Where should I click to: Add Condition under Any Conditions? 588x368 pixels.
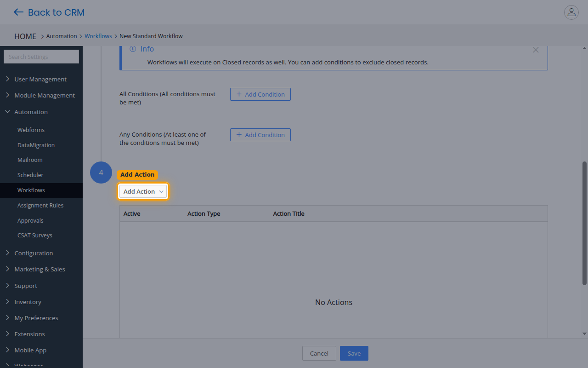pyautogui.click(x=260, y=135)
